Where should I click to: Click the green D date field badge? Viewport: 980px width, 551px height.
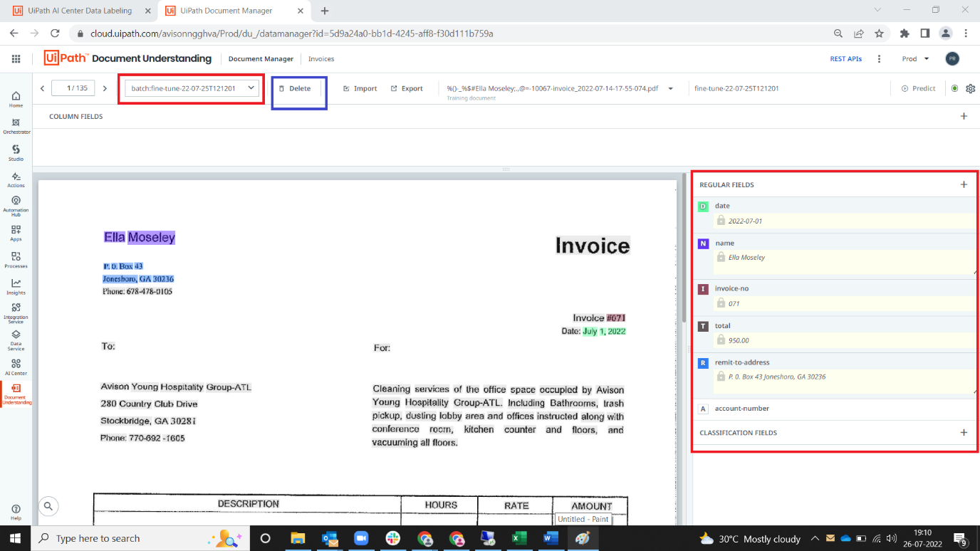pyautogui.click(x=703, y=206)
